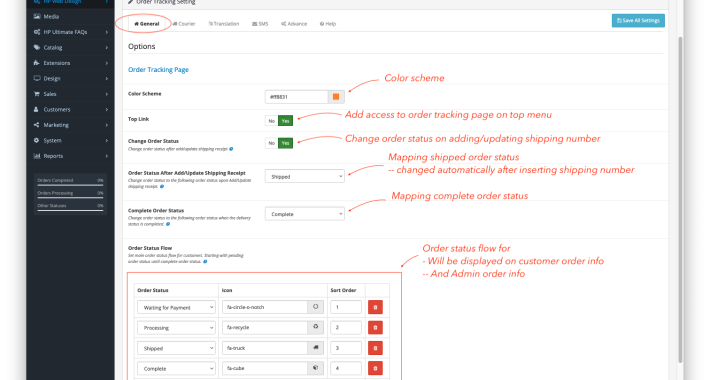Click the Options section heading
Image resolution: width=710 pixels, height=380 pixels.
point(142,46)
